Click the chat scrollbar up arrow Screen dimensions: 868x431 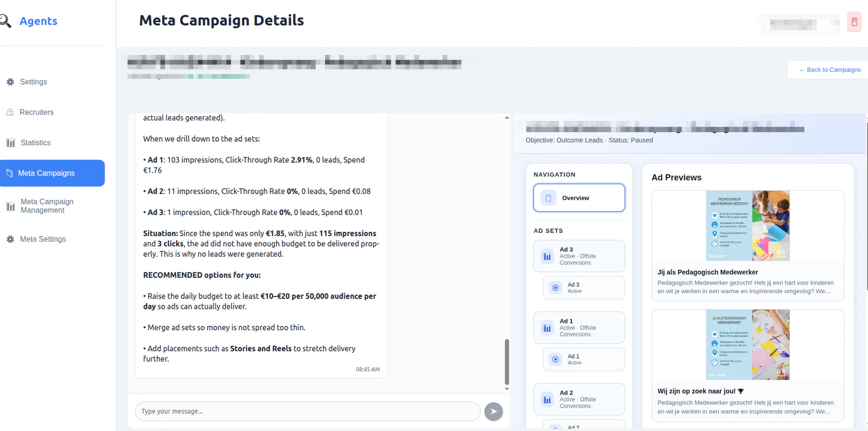[507, 117]
